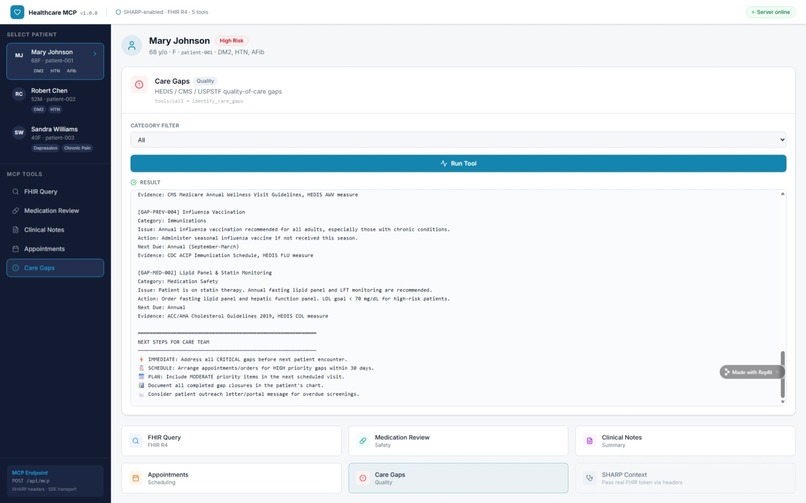806x503 pixels.
Task: Click the Medication Review card pill icon
Action: click(362, 440)
